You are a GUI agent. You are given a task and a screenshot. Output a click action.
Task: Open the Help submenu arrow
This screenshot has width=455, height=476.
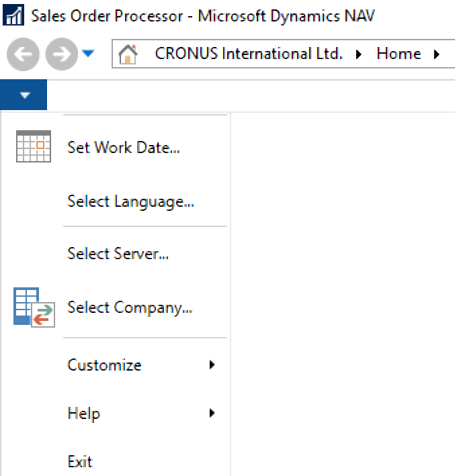(x=212, y=413)
